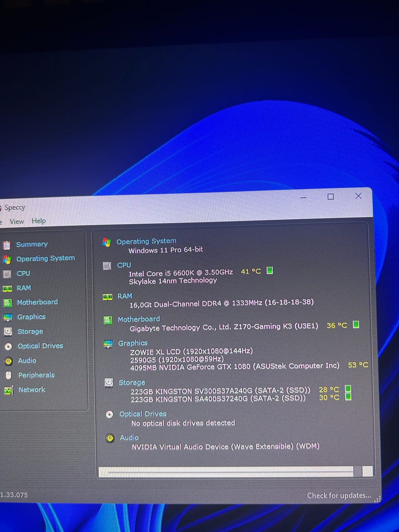This screenshot has height=532, width=399.
Task: Click the Operating System heading link
Action: click(x=146, y=241)
